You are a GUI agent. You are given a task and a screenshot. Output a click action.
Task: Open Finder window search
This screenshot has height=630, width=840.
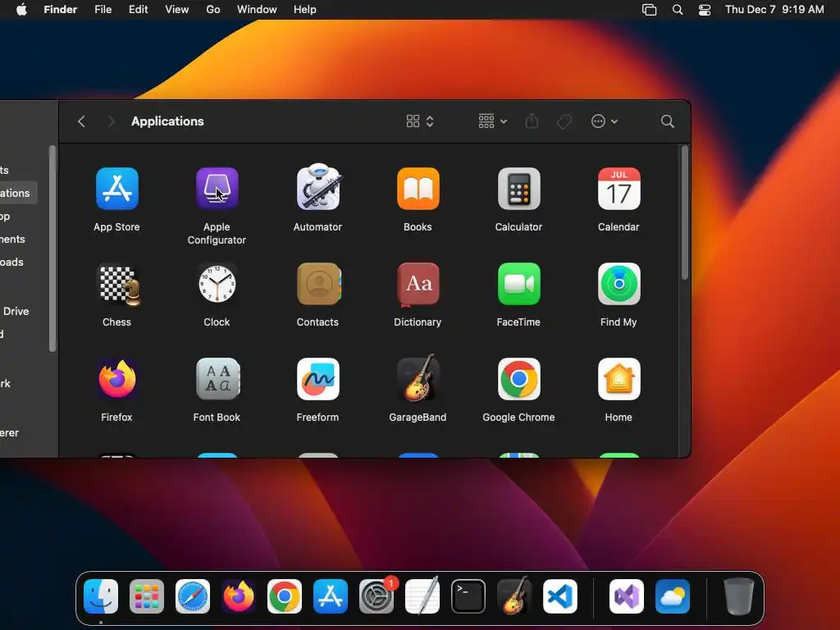click(x=667, y=121)
